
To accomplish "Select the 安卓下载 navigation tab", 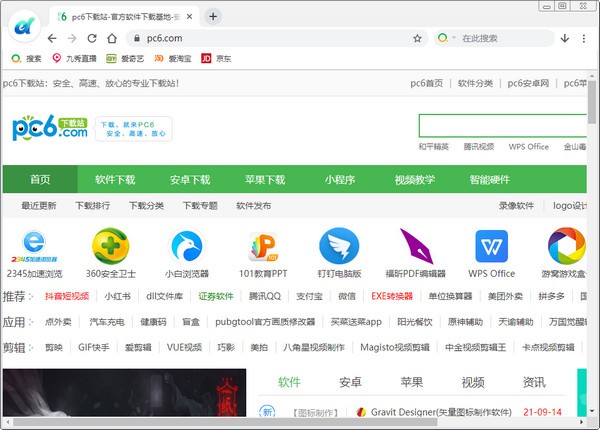I will point(190,179).
